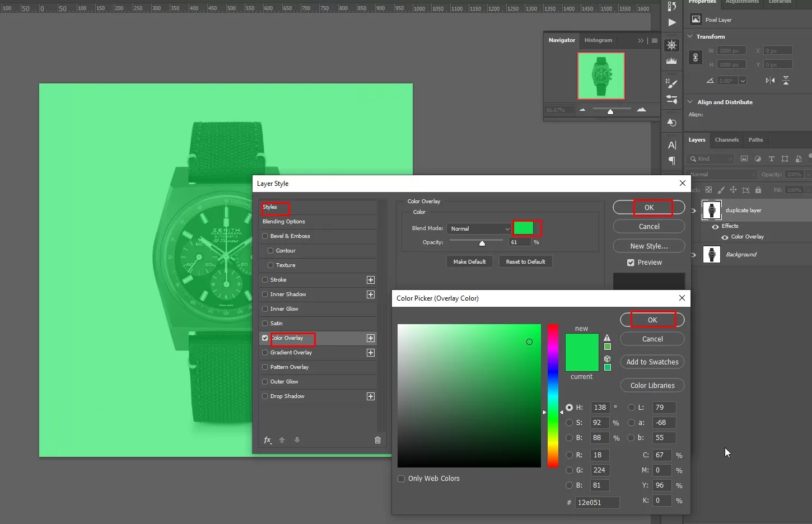This screenshot has height=524, width=812.
Task: Open the Navigator ship-wheel icon panel
Action: pyautogui.click(x=672, y=45)
